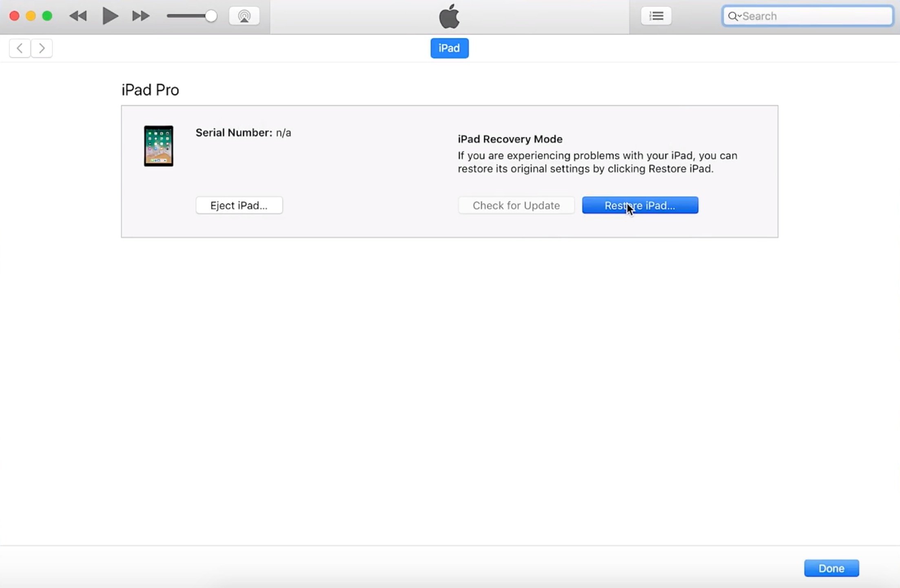The image size is (900, 588).
Task: Click the Eject iPad button
Action: point(239,205)
